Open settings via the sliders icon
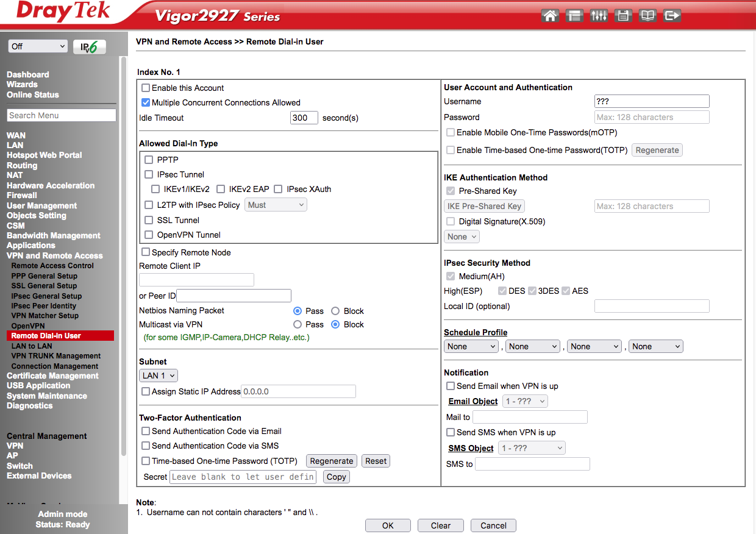This screenshot has width=756, height=534. point(599,15)
